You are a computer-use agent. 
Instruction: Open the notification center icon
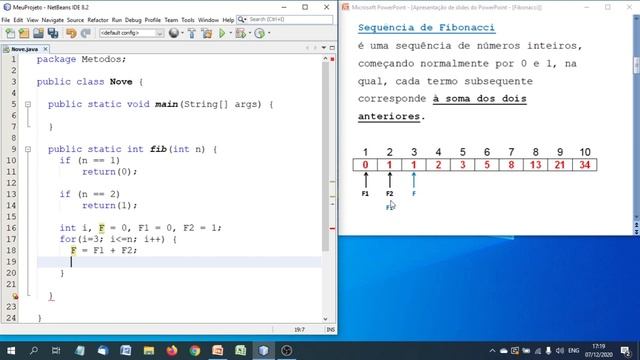[625, 351]
